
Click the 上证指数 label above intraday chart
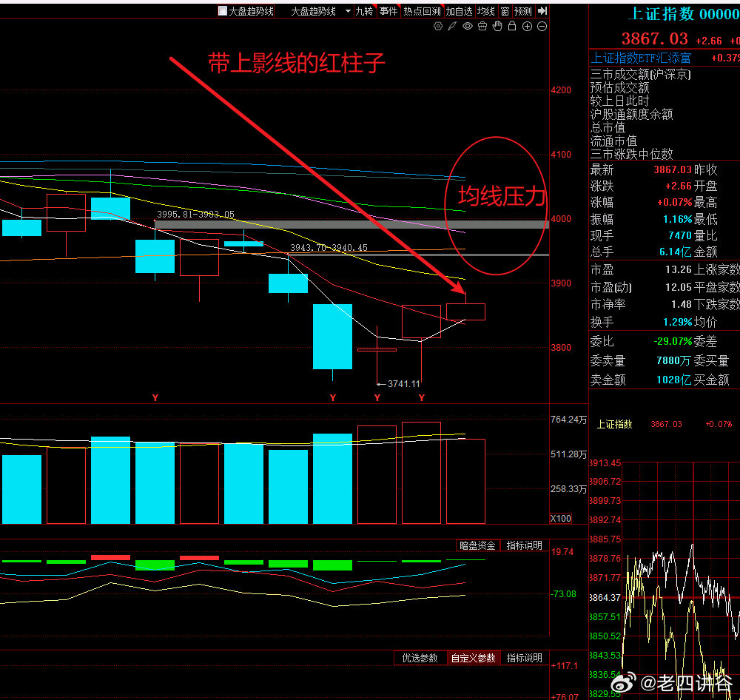tap(614, 424)
